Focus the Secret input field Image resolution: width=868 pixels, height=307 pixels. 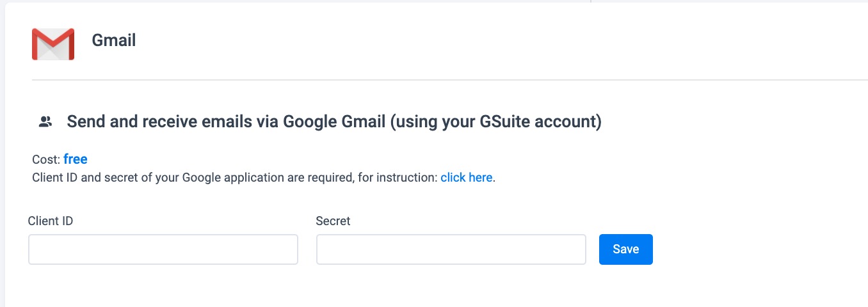click(x=451, y=249)
